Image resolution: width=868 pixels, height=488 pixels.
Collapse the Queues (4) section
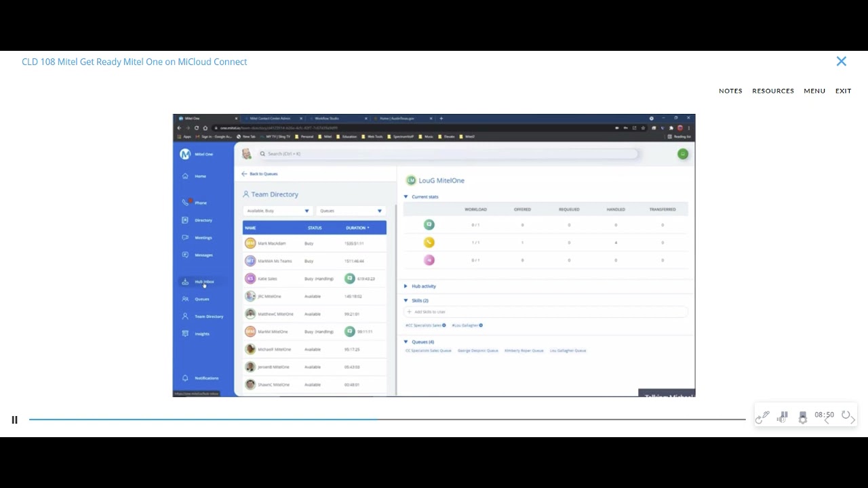[418, 342]
